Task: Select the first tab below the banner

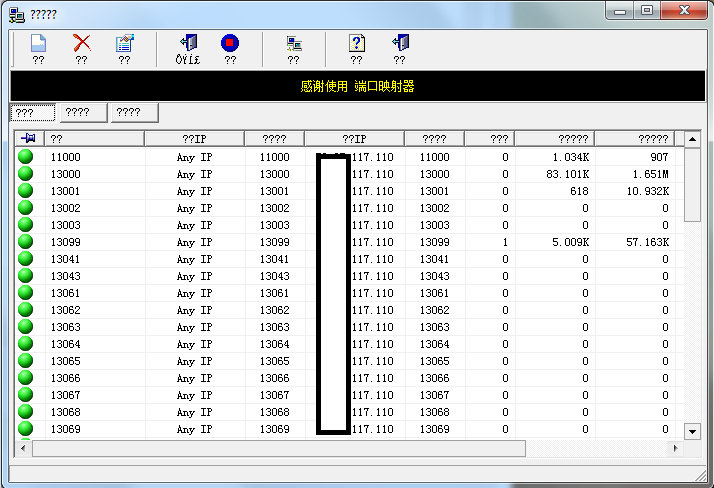Action: pyautogui.click(x=33, y=112)
